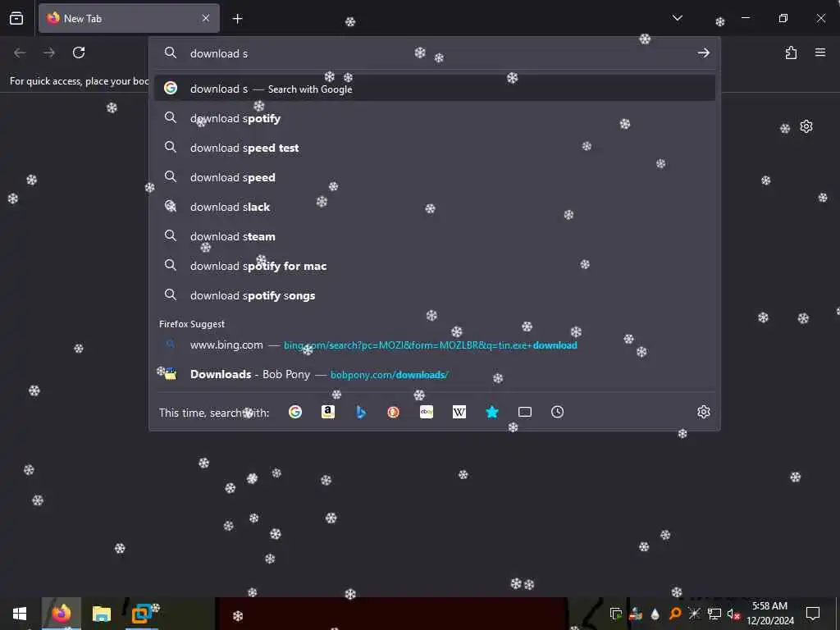
Task: Select the 'download spotify' suggestion
Action: tap(435, 118)
